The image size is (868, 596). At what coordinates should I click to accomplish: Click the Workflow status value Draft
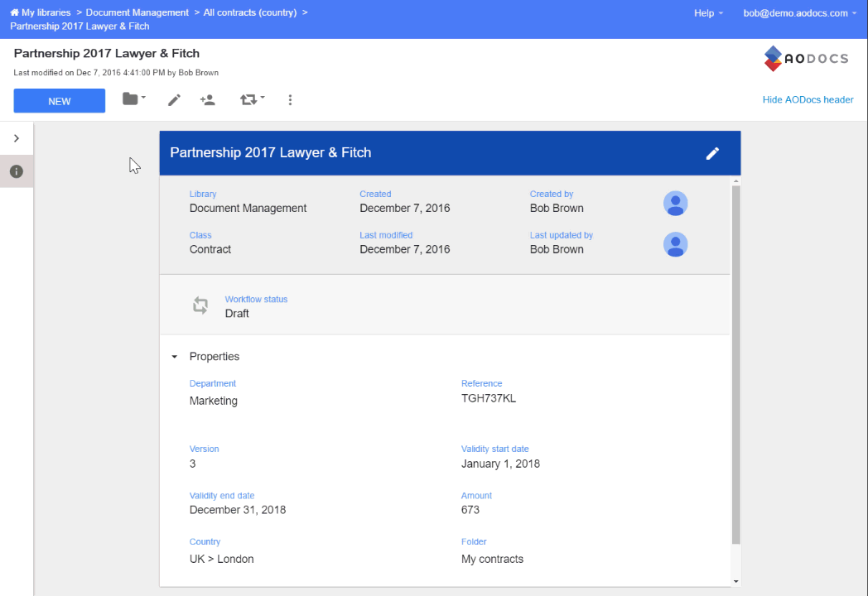click(237, 313)
